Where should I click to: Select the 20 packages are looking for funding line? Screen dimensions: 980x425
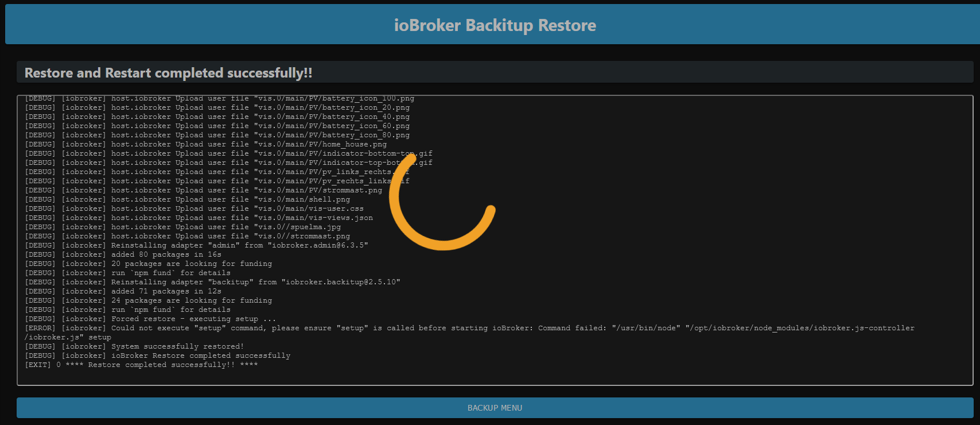pyautogui.click(x=148, y=264)
